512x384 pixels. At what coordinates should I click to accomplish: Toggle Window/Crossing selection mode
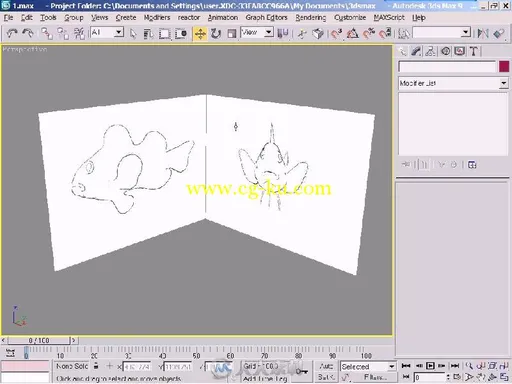click(x=180, y=34)
